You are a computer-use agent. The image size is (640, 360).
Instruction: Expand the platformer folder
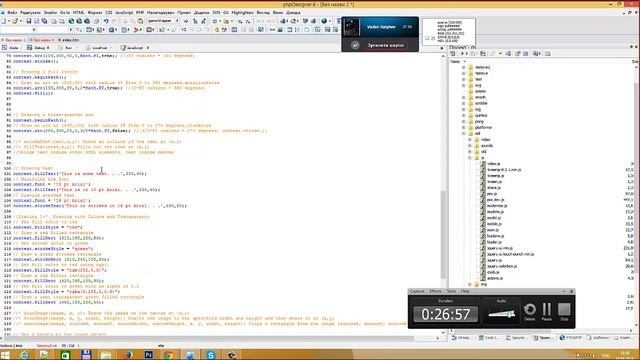point(464,127)
